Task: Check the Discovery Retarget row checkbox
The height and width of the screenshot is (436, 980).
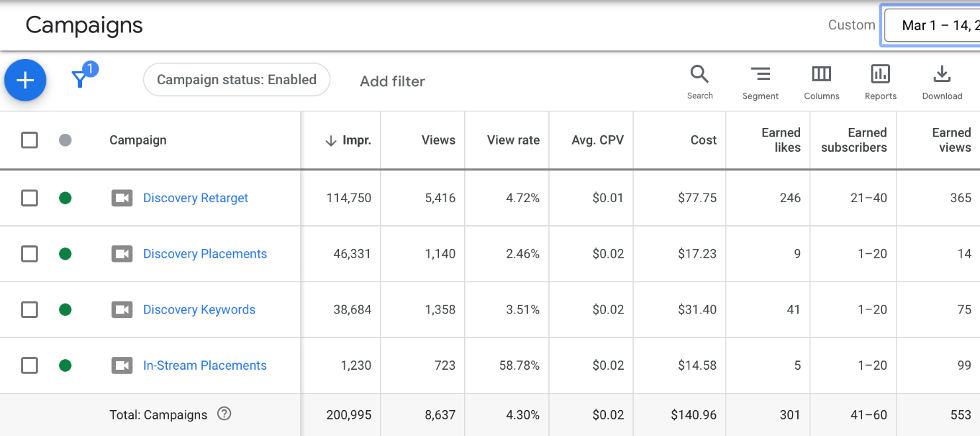Action: tap(29, 198)
